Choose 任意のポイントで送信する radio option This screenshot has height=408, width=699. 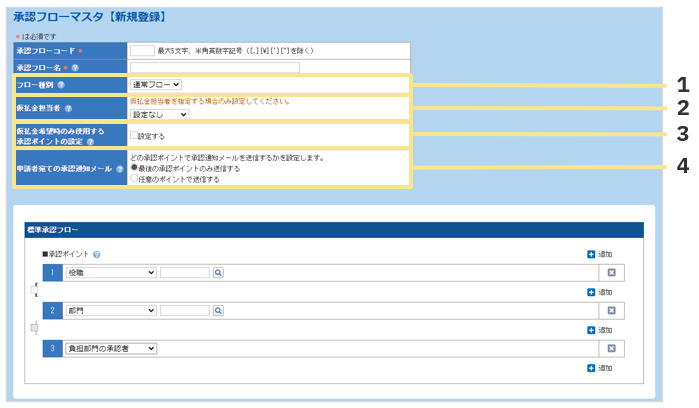[x=134, y=179]
